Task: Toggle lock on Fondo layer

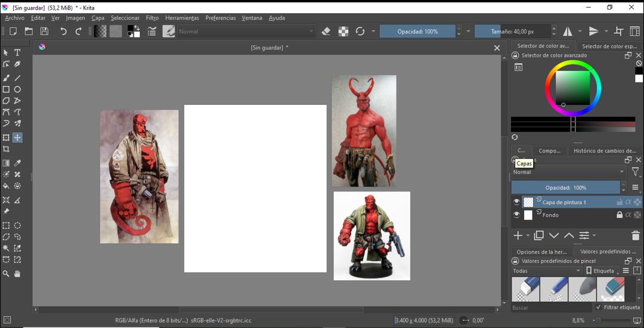Action: click(620, 215)
